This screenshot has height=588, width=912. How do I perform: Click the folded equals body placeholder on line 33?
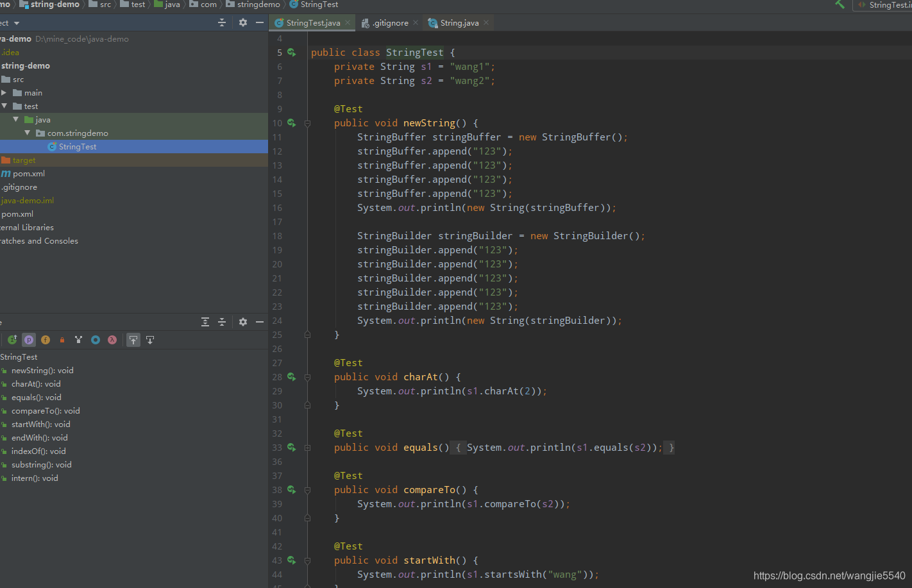coord(564,448)
